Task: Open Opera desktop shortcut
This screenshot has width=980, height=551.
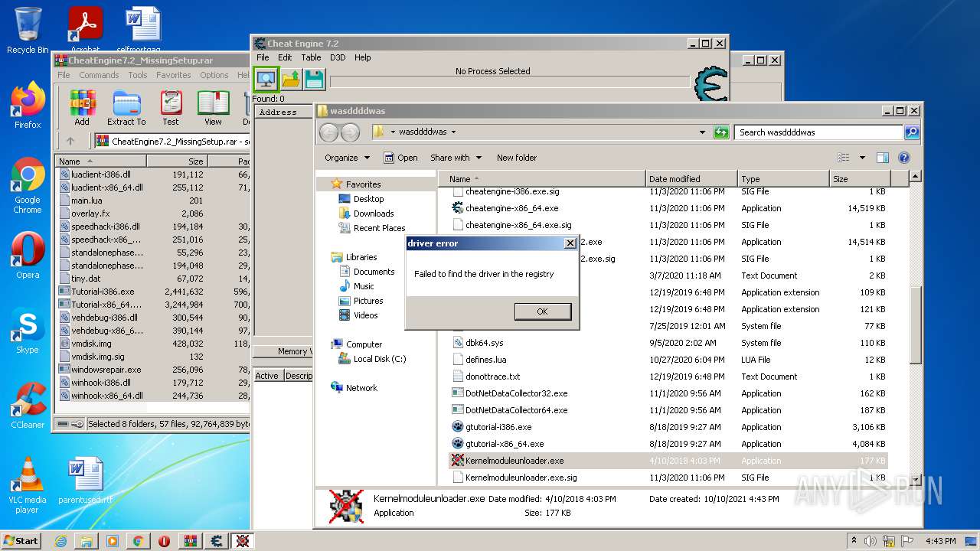Action: point(28,256)
